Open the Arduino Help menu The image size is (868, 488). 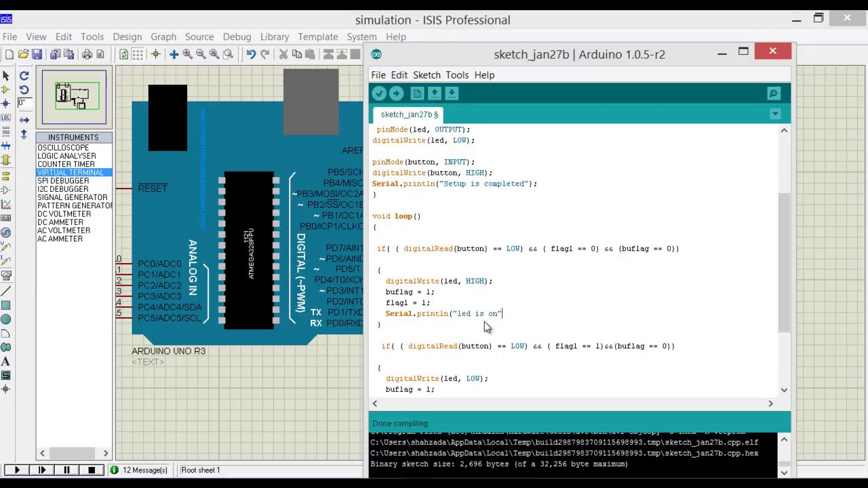click(485, 75)
